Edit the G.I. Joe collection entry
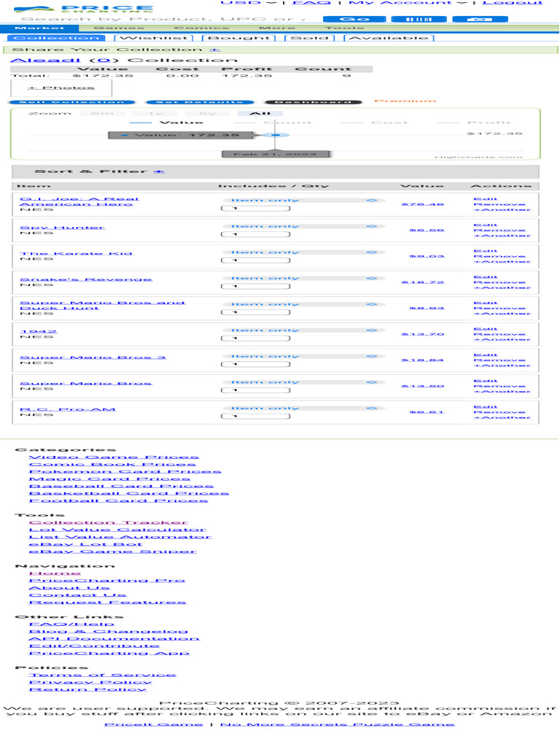Image resolution: width=560 pixels, height=747 pixels. [x=485, y=199]
